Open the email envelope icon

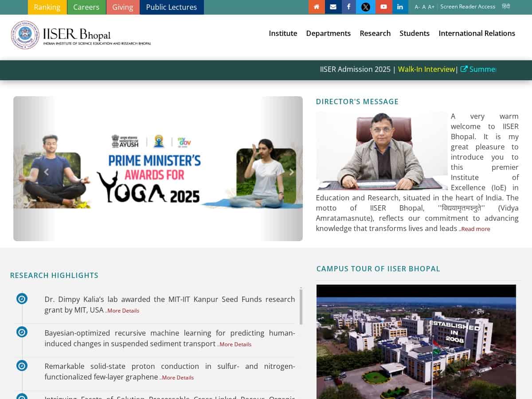[333, 7]
